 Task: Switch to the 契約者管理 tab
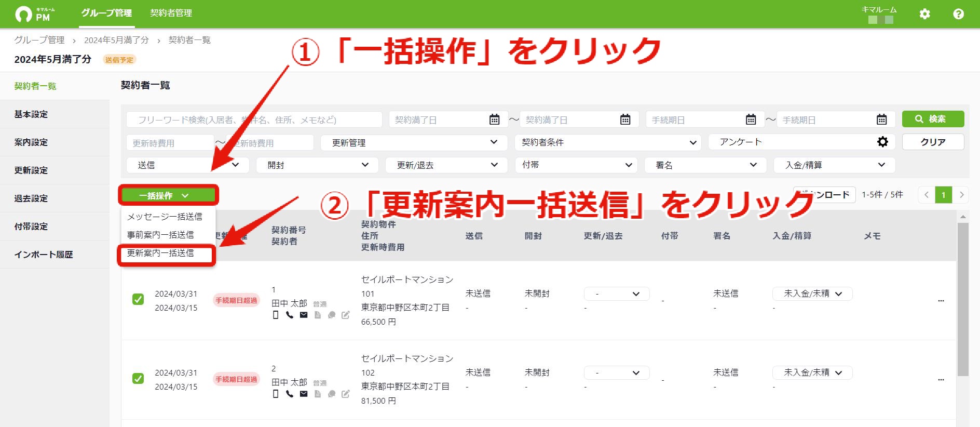click(171, 13)
